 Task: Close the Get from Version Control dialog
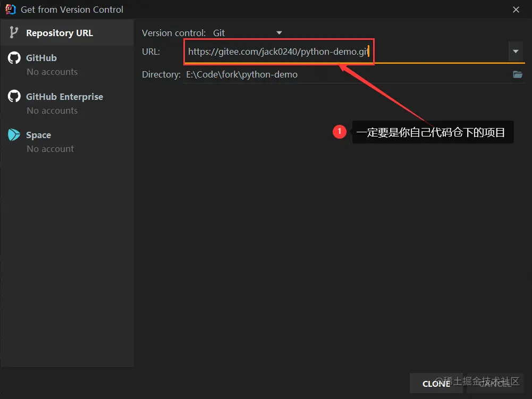[x=516, y=10]
